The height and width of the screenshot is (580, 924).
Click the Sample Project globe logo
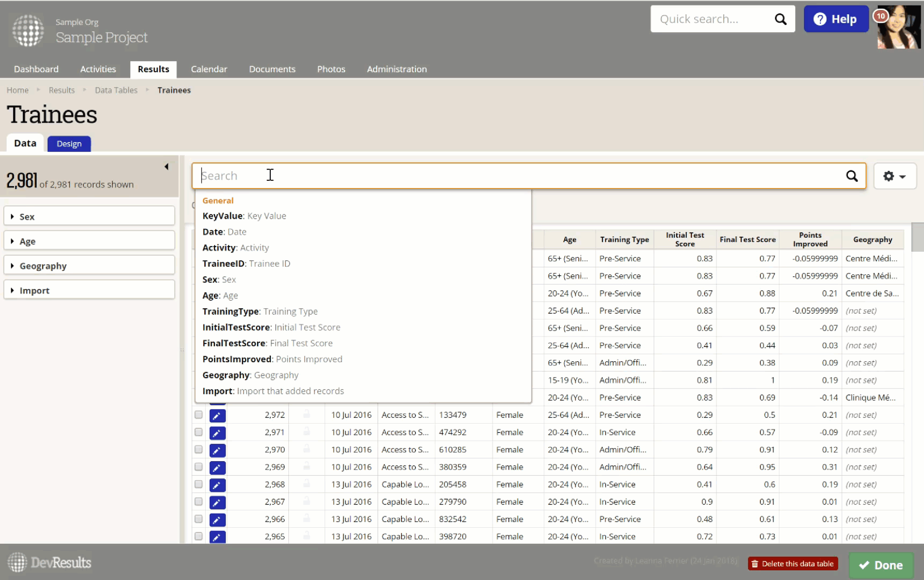[x=28, y=30]
